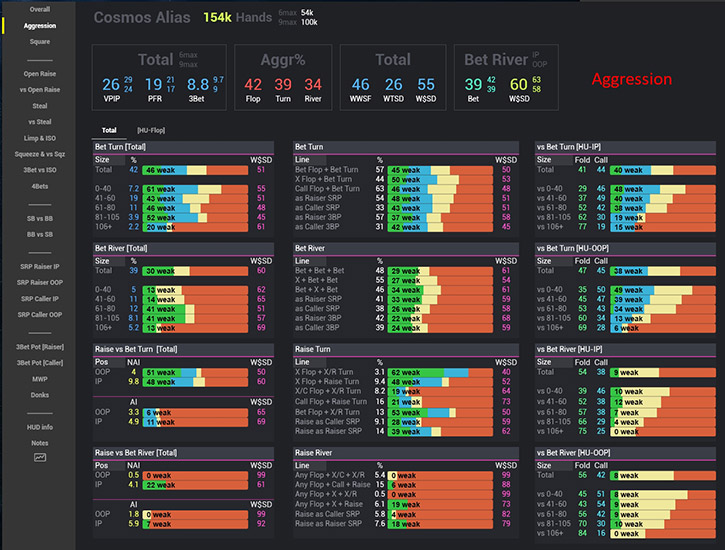Select the 4Bets sidebar entry
Image resolution: width=725 pixels, height=550 pixels.
click(x=39, y=186)
